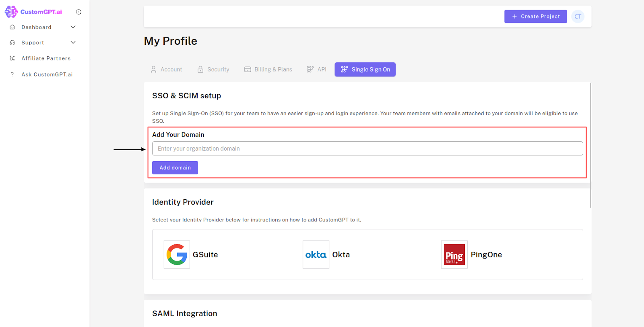Viewport: 644px width, 327px height.
Task: Click the Add Your Domain label
Action: coord(178,135)
